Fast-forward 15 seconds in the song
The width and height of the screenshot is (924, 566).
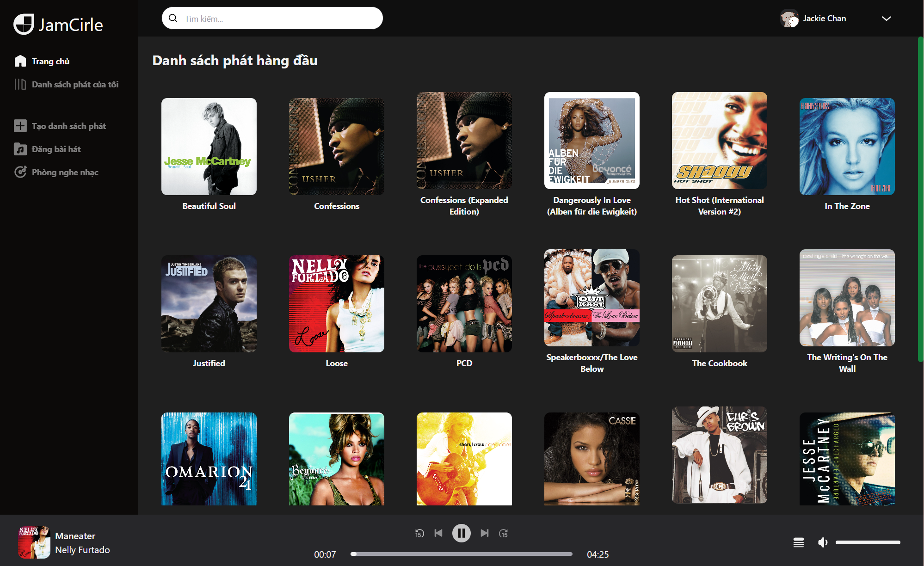[503, 533]
